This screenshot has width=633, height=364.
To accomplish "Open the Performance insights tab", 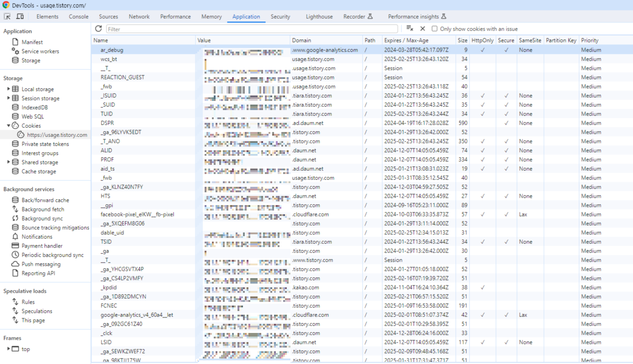I will point(417,16).
